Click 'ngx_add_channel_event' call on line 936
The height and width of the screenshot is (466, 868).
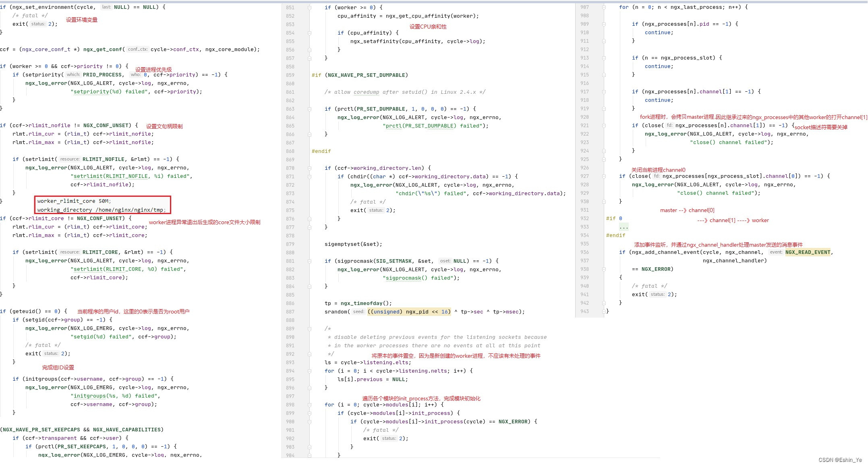tap(665, 252)
